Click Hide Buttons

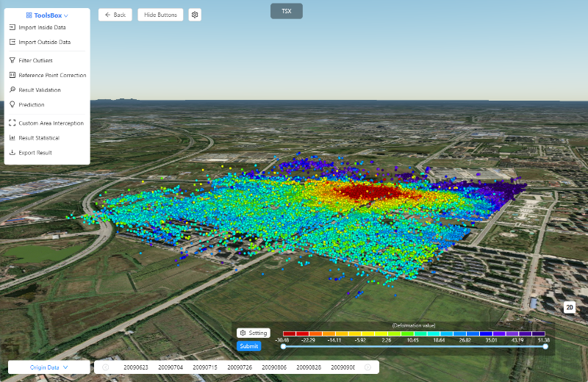(160, 15)
